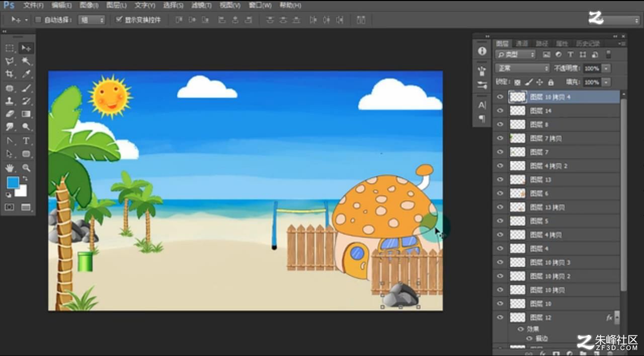Select the History Brush tool

click(x=26, y=101)
